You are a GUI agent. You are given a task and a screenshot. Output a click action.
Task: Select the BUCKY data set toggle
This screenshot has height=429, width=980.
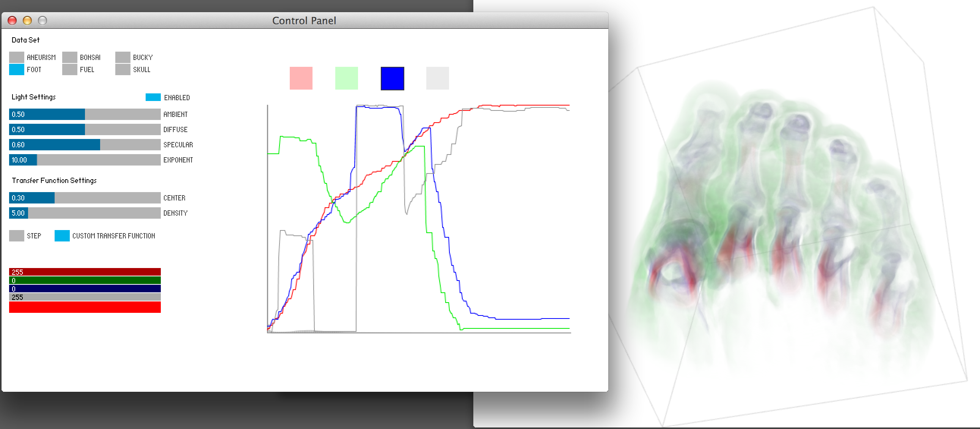[x=122, y=57]
